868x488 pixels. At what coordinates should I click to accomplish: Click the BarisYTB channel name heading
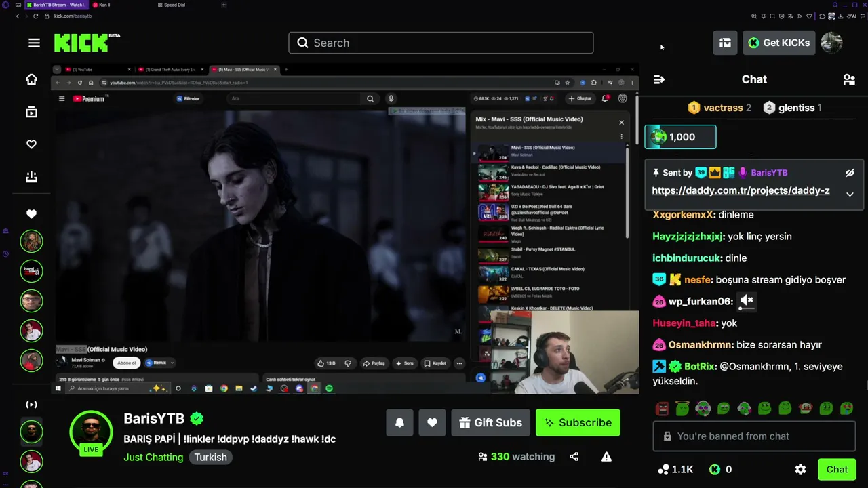pyautogui.click(x=154, y=419)
